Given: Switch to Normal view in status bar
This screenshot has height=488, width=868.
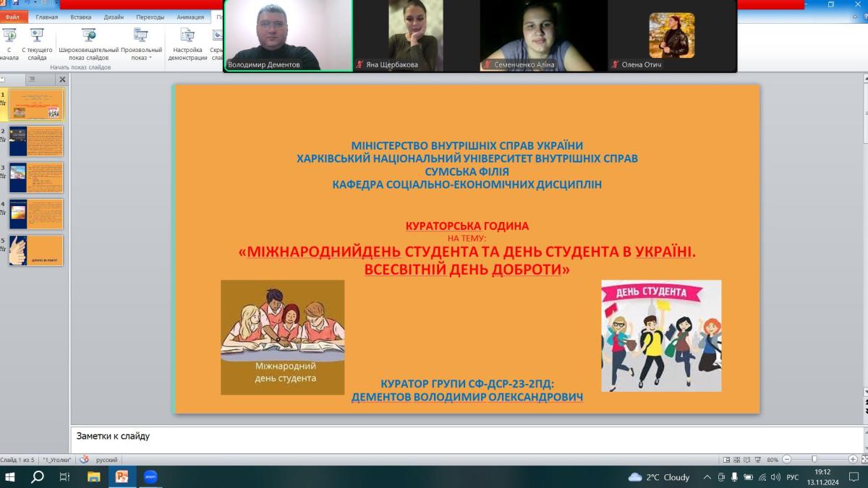Looking at the screenshot, I should point(726,460).
